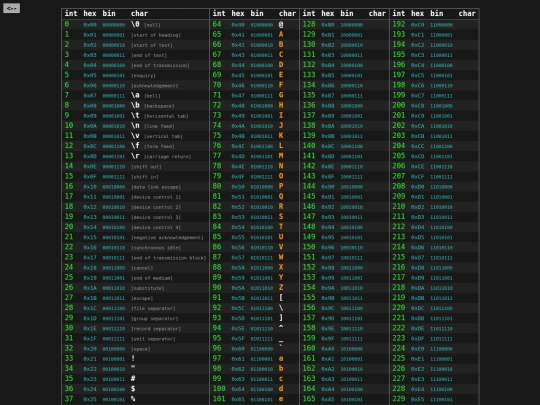
Task: Click the "[record separator]" description
Action: 156,329
